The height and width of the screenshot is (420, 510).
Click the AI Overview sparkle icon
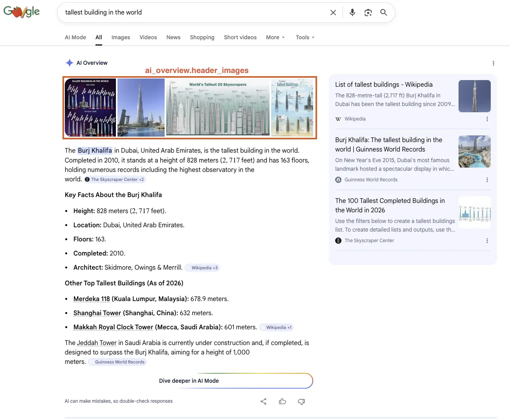point(70,63)
